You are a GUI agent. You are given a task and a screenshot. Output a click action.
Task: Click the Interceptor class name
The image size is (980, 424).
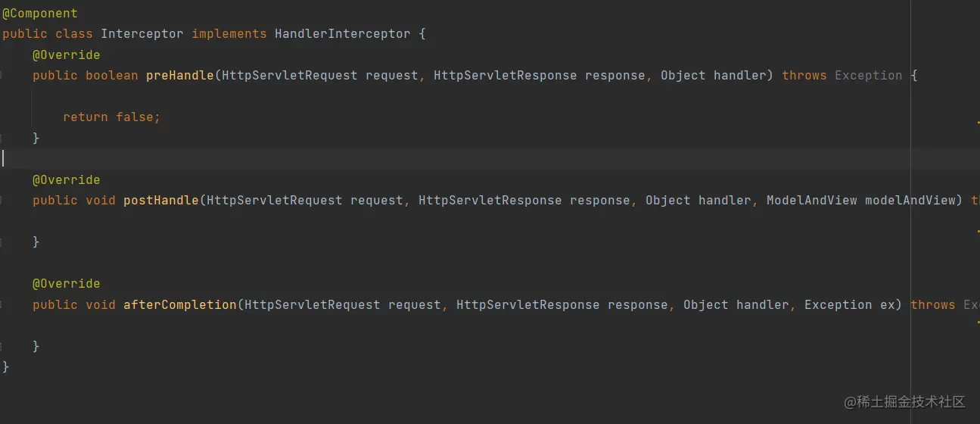point(142,34)
